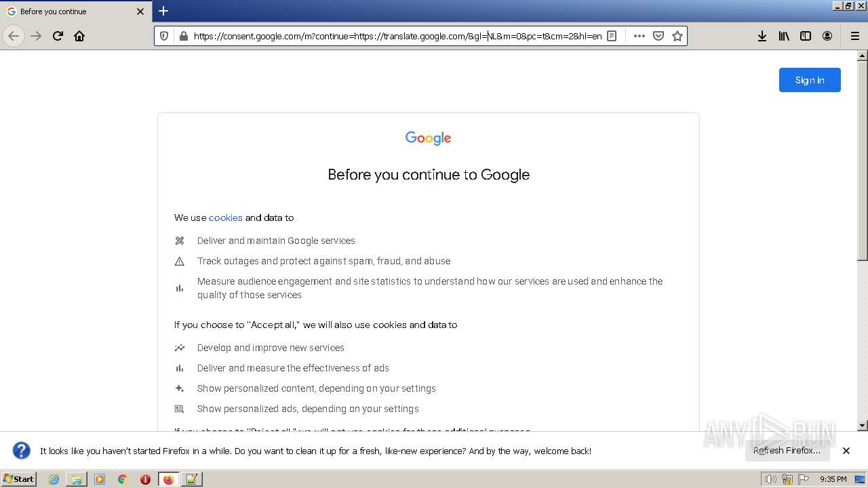Click 'Track outages and protect against spam' line
This screenshot has height=488, width=868.
(x=323, y=261)
